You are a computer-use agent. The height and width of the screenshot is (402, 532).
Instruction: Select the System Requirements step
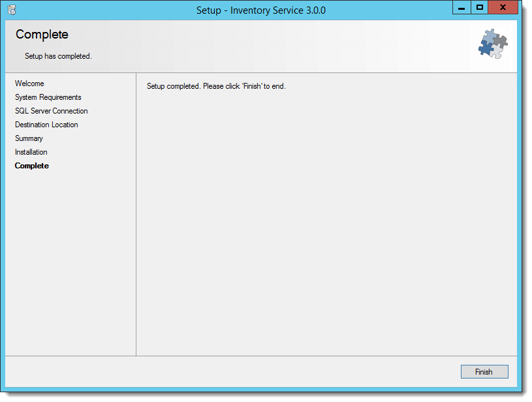48,97
